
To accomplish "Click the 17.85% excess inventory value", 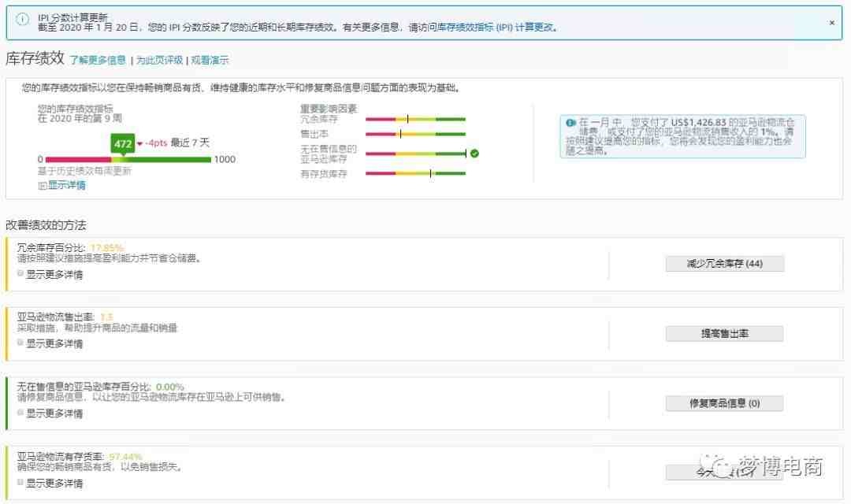I will click(x=107, y=248).
